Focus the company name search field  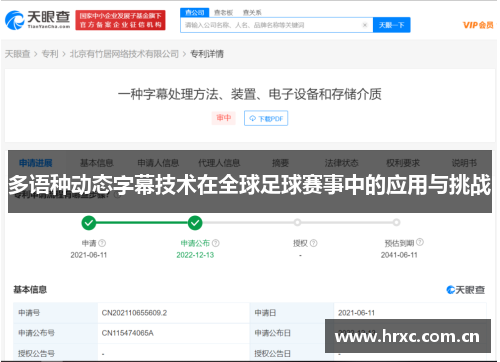(x=276, y=25)
